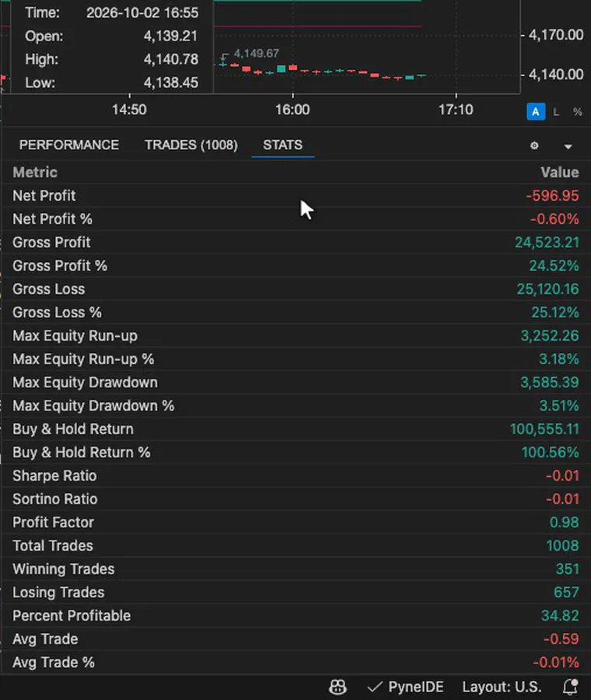591x700 pixels.
Task: Select the Max Equity Drawdown % row
Action: tap(295, 406)
